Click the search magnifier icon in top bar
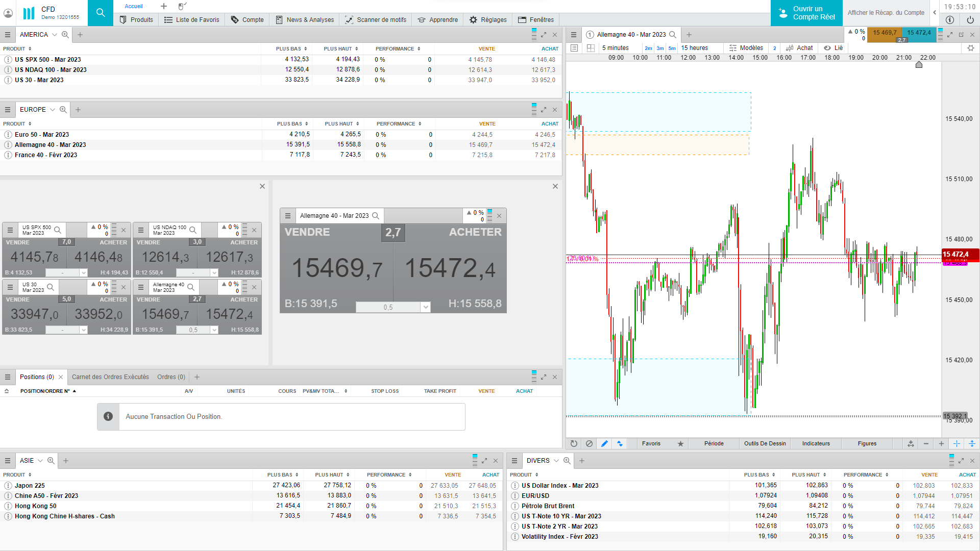The image size is (980, 551). 101,13
